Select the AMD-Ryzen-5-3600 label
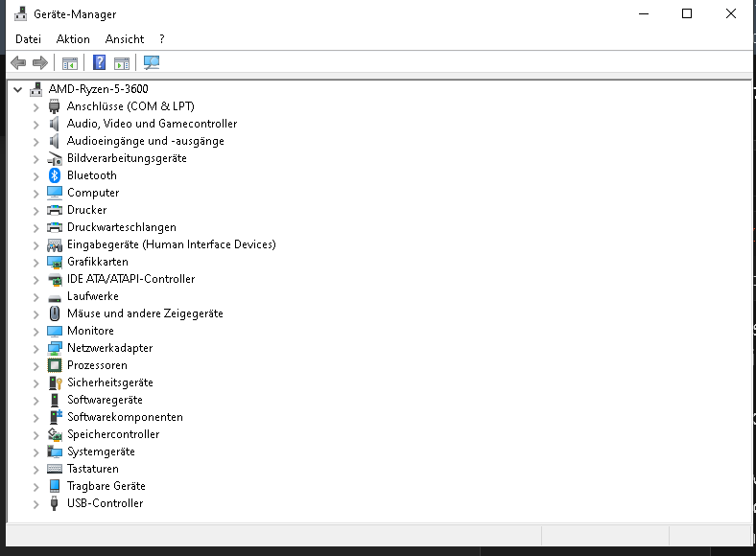 coord(99,88)
